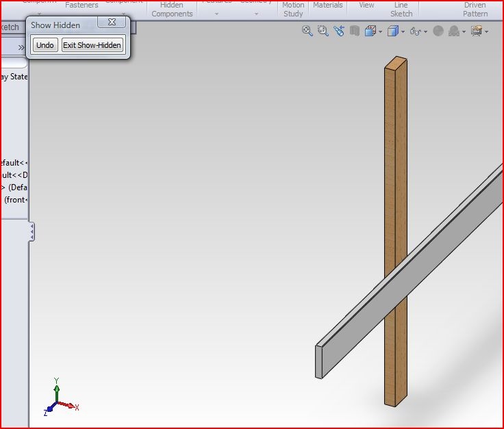The height and width of the screenshot is (429, 504).
Task: Expand the double-chevron panel tabs overflow
Action: pos(21,48)
